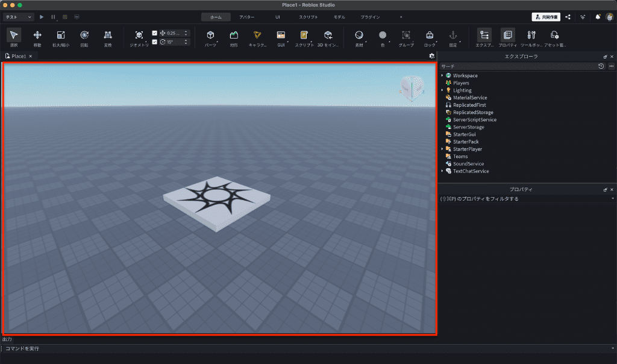Toggle the エクスプローラ panel button in the ribbon
Viewport: 617px width, 364px height.
coord(484,36)
